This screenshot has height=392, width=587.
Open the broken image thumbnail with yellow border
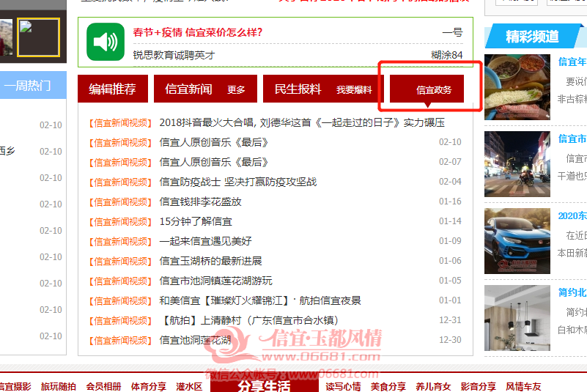39,37
